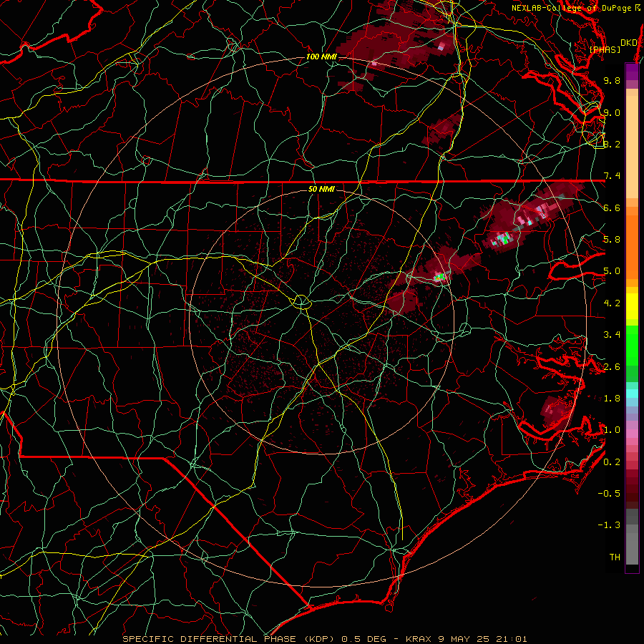Click the -0.5 value on the color scale
The width and height of the screenshot is (644, 644).
pos(609,494)
